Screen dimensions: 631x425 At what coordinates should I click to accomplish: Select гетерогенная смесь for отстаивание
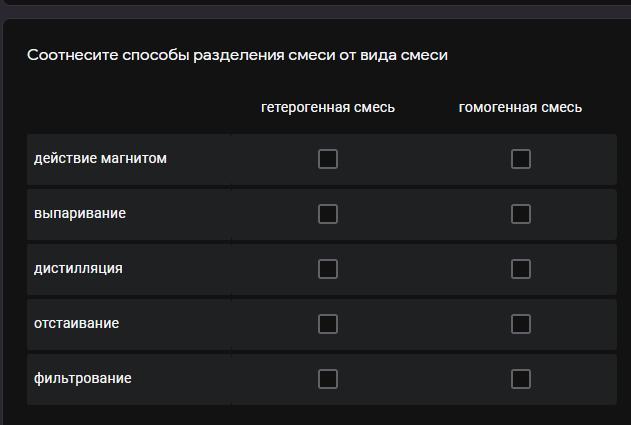pos(328,324)
